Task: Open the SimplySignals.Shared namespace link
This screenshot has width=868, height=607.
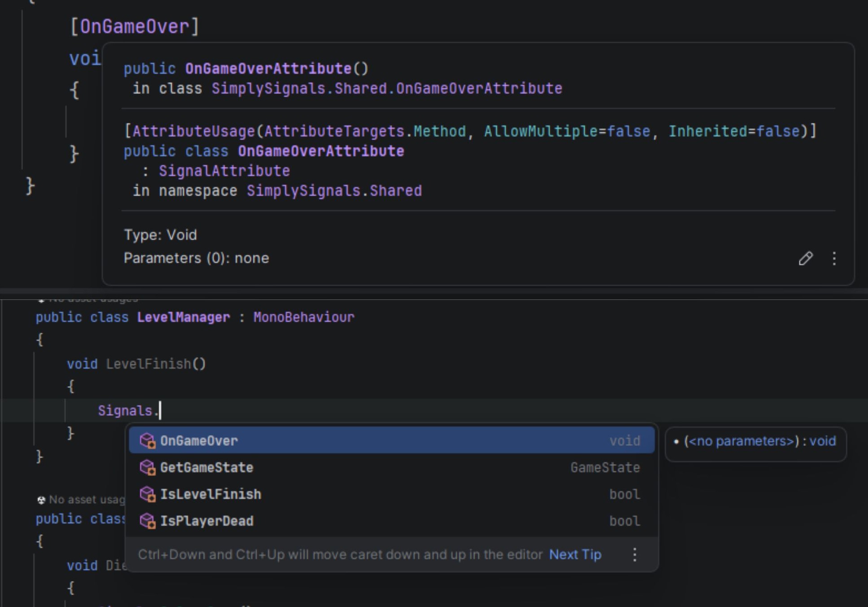Action: [x=334, y=191]
